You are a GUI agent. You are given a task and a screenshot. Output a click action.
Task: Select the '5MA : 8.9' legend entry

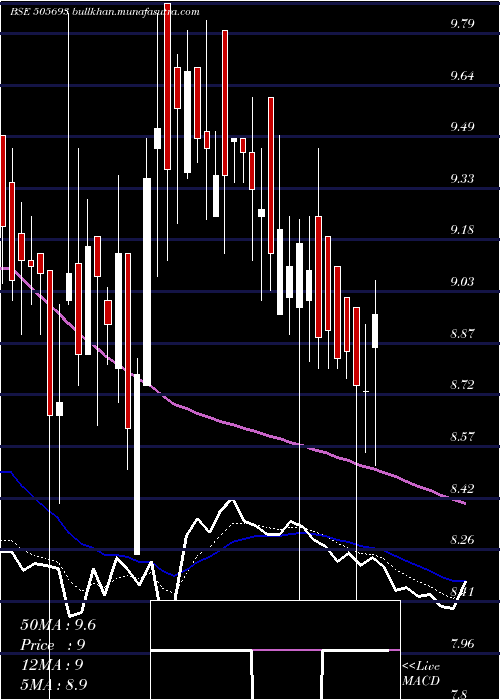[x=54, y=684]
